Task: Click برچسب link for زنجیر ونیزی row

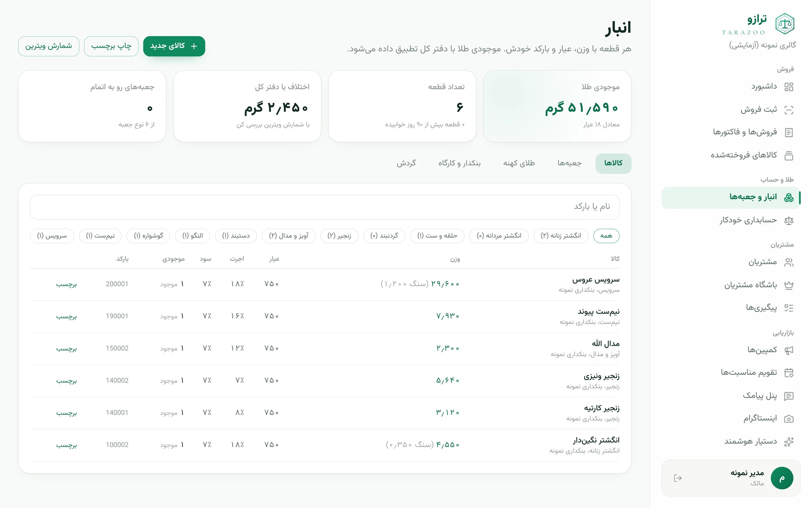Action: pyautogui.click(x=66, y=381)
